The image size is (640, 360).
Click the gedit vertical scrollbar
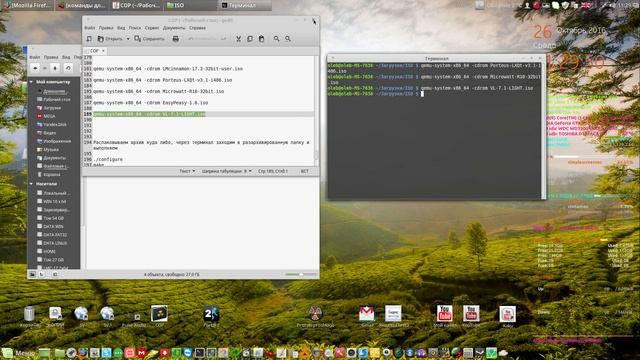316,111
